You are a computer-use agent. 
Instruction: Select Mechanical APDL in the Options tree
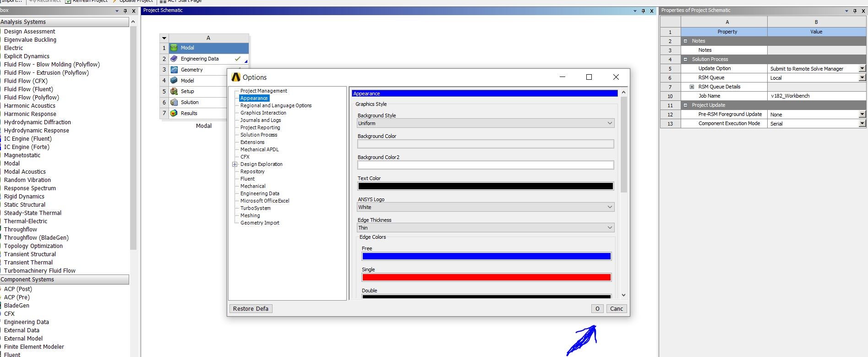260,149
